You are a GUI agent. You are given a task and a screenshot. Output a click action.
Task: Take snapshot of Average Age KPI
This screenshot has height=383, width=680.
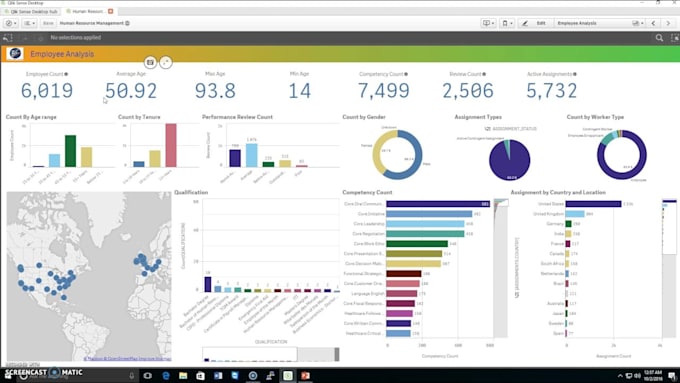150,62
